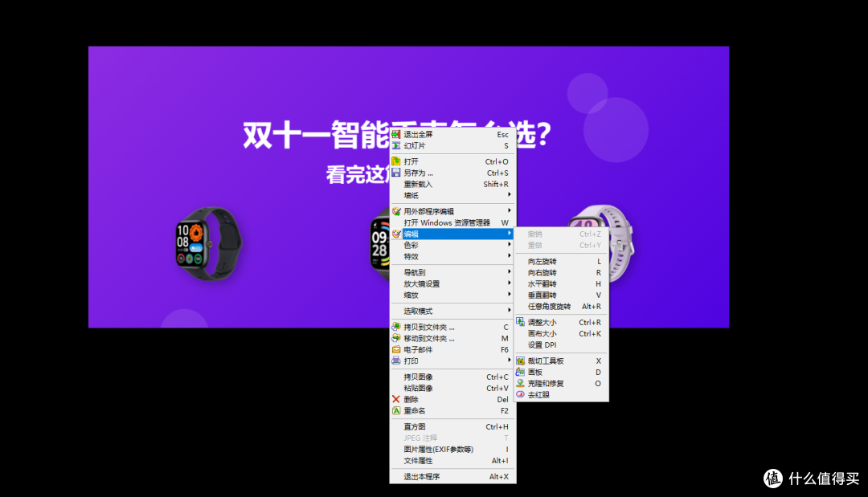Select 拷贝图像 to copy the image
Screen dimensions: 868x497
pyautogui.click(x=452, y=377)
